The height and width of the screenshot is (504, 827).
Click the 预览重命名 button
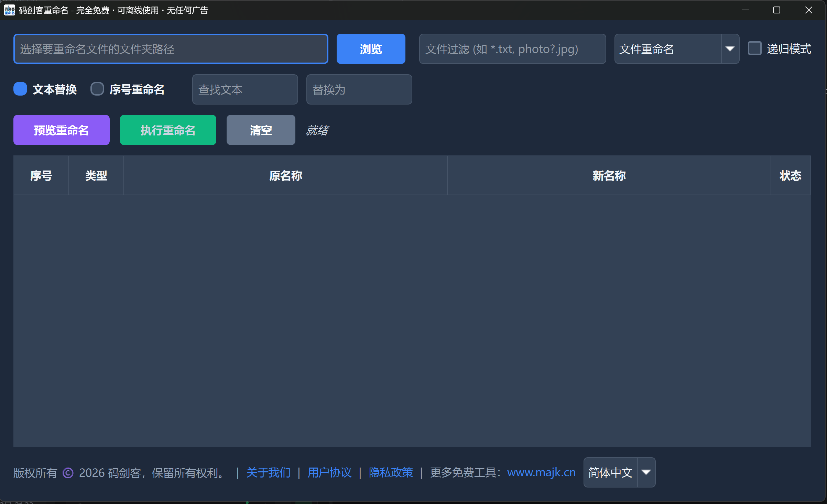point(62,130)
